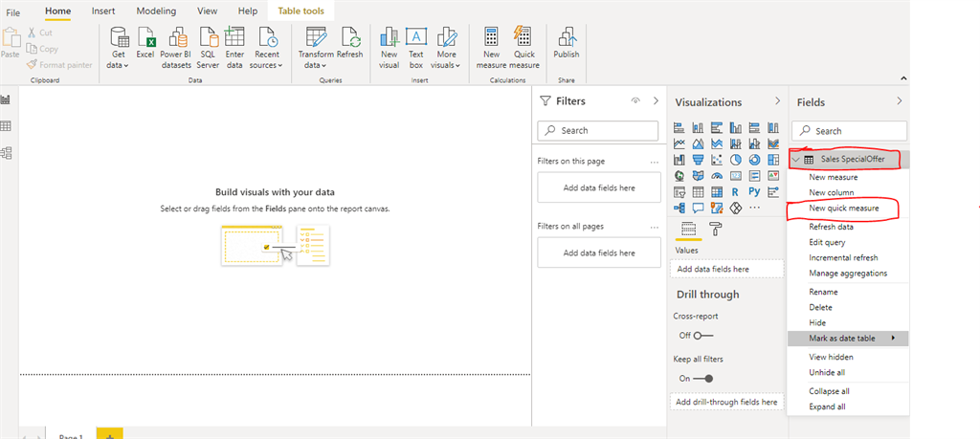This screenshot has height=439, width=980.
Task: Collapse the Fields pane chevron
Action: 900,101
